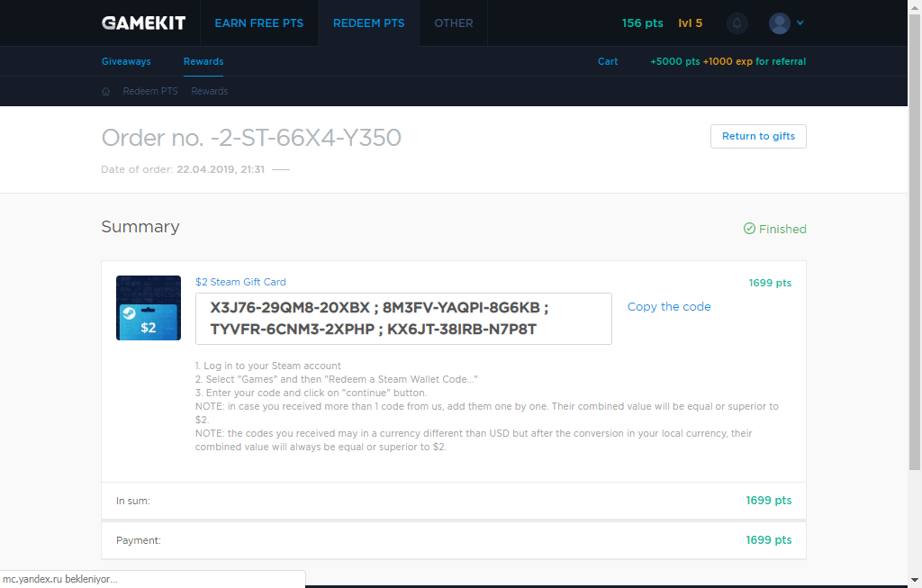Viewport: 922px width, 588px height.
Task: Click inside the gift code field
Action: (403, 319)
